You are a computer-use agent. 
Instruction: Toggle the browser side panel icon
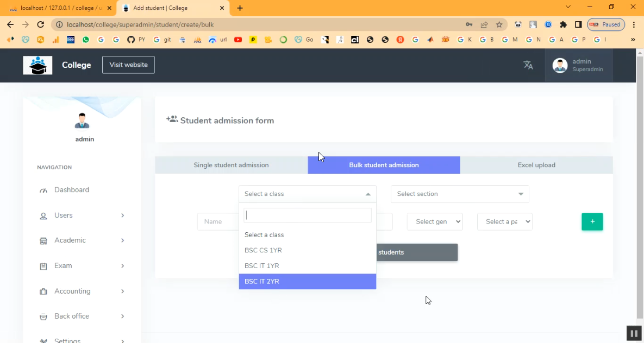coord(578,24)
